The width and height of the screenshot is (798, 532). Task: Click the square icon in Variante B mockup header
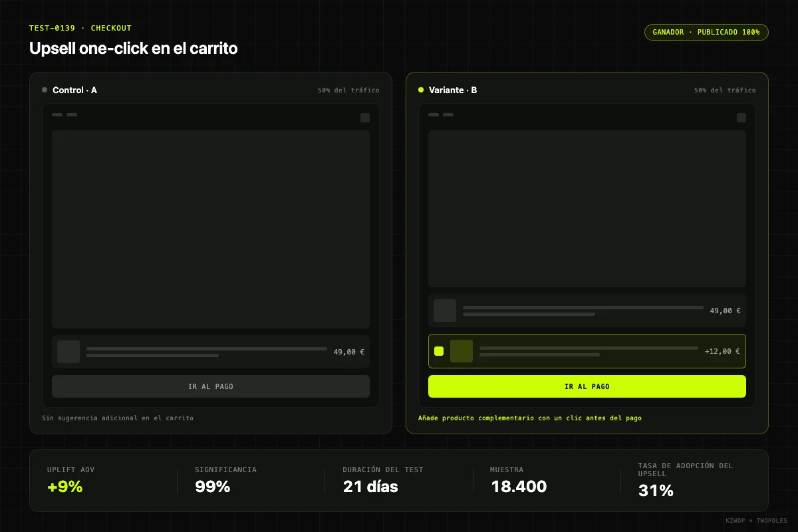point(741,118)
